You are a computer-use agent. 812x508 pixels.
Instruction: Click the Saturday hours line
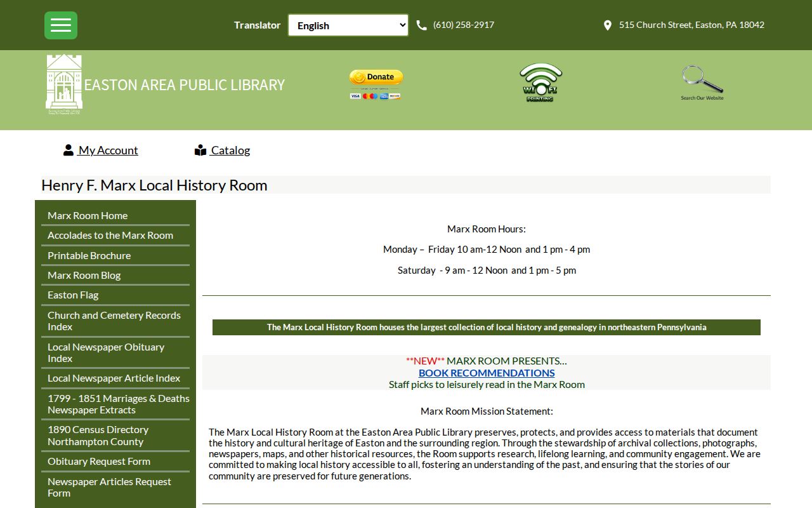pos(487,271)
